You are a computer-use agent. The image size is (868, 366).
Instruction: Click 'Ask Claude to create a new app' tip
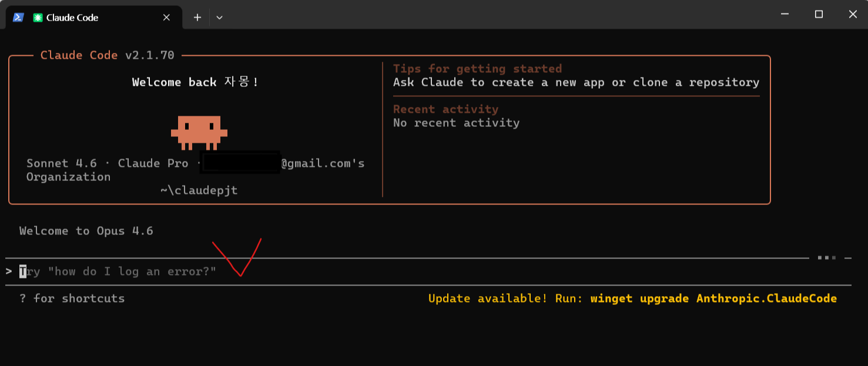(576, 82)
